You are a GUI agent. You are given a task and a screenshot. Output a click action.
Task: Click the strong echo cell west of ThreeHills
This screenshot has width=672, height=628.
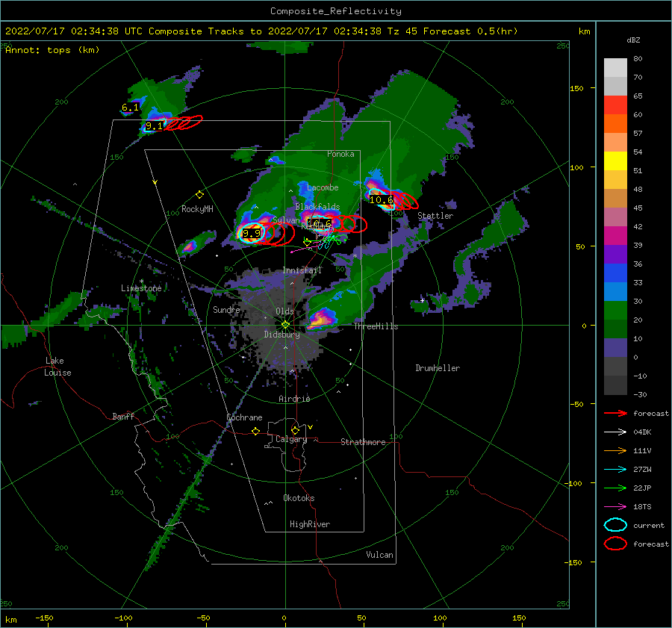[x=320, y=320]
